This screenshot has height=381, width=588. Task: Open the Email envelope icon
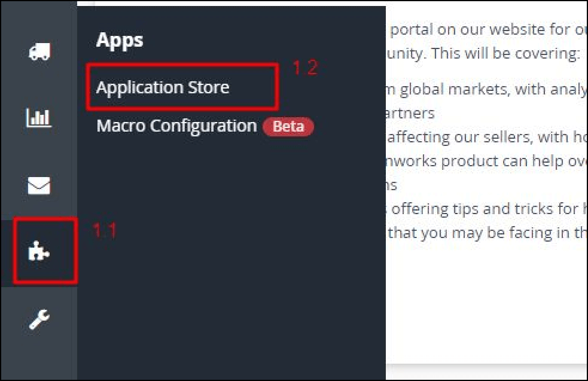tap(39, 186)
